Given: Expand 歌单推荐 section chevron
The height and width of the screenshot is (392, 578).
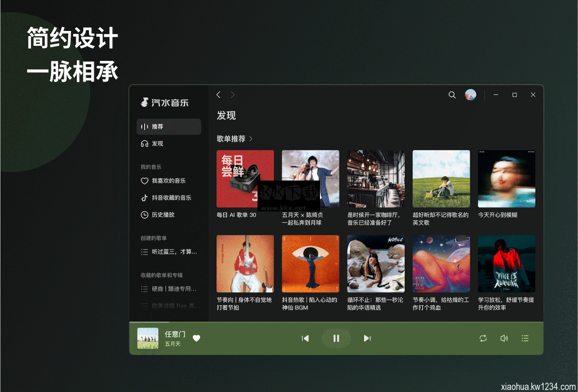Looking at the screenshot, I should point(251,139).
